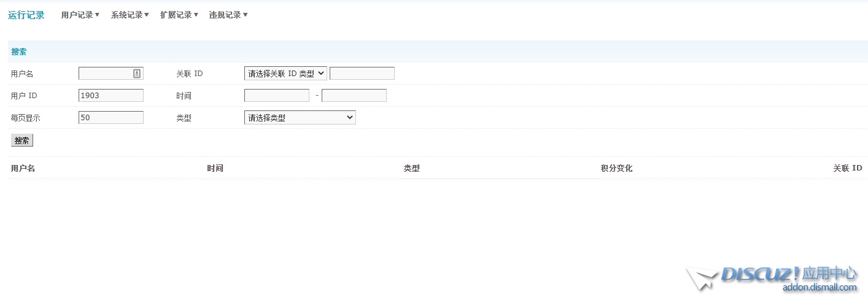
Task: Open the 请选择关联 ID 类型 dropdown
Action: pyautogui.click(x=285, y=74)
